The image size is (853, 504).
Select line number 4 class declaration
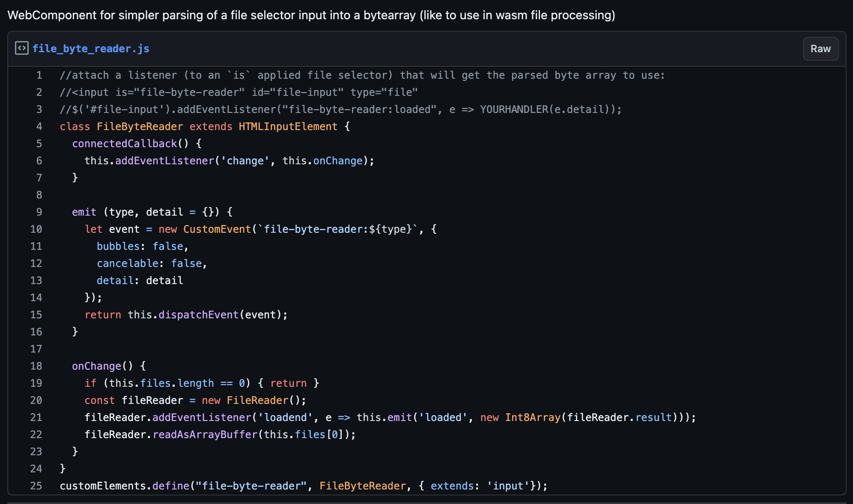point(39,127)
